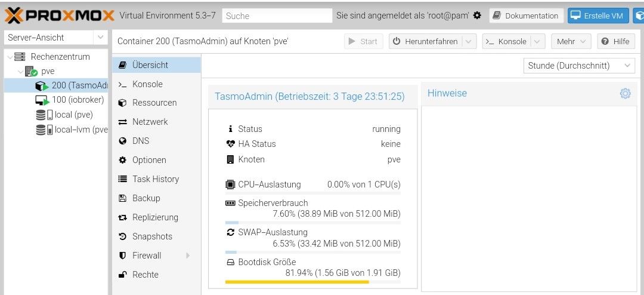Click the HA Status heartbeat icon
Viewport: 644px width, 295px height.
tap(230, 144)
